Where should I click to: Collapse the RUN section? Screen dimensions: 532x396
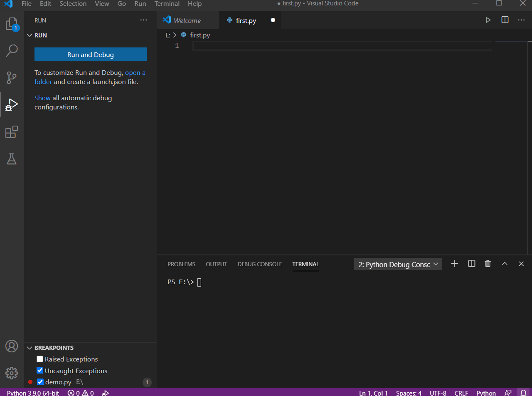pos(30,35)
